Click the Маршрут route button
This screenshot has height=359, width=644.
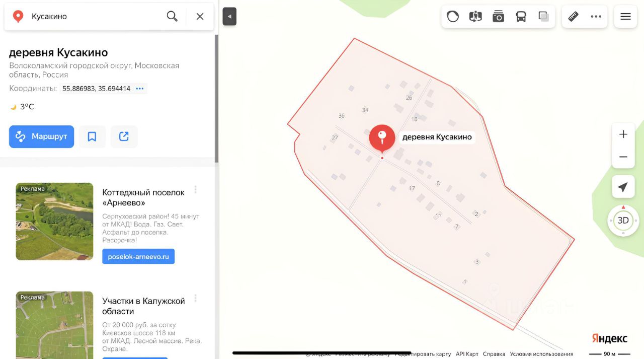click(x=41, y=136)
